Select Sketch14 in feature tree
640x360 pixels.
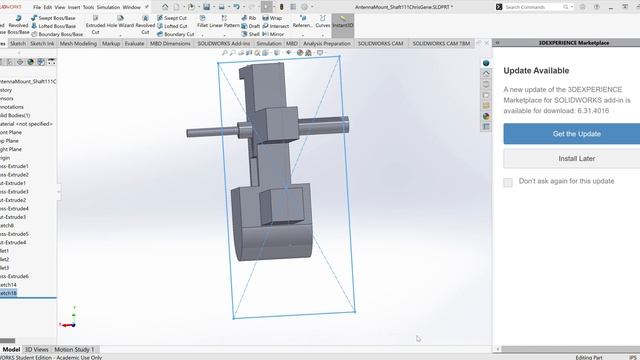tap(8, 285)
